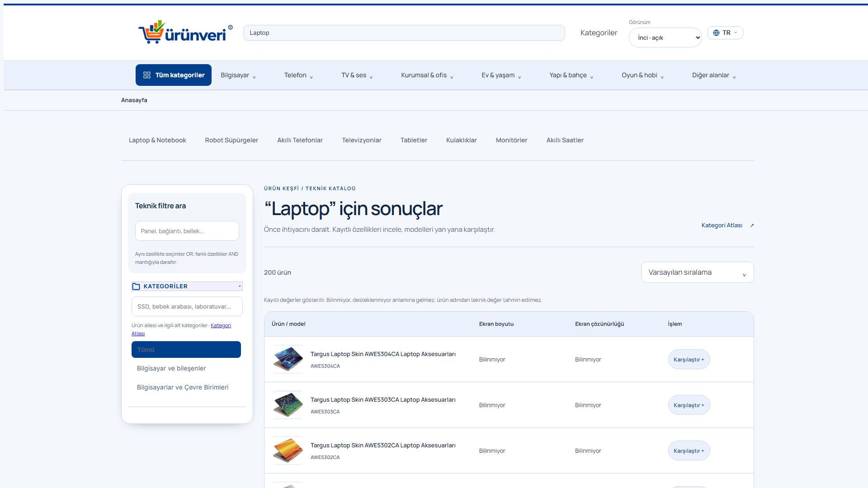Open the AWE5302CA orange skin thumbnail

point(288,450)
